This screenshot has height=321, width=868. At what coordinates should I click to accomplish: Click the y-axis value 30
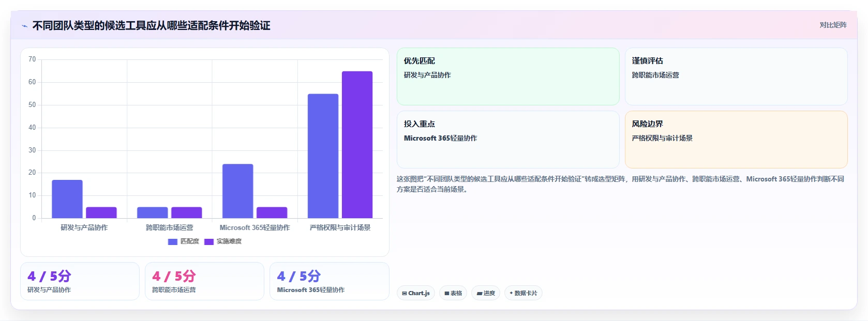tap(32, 150)
